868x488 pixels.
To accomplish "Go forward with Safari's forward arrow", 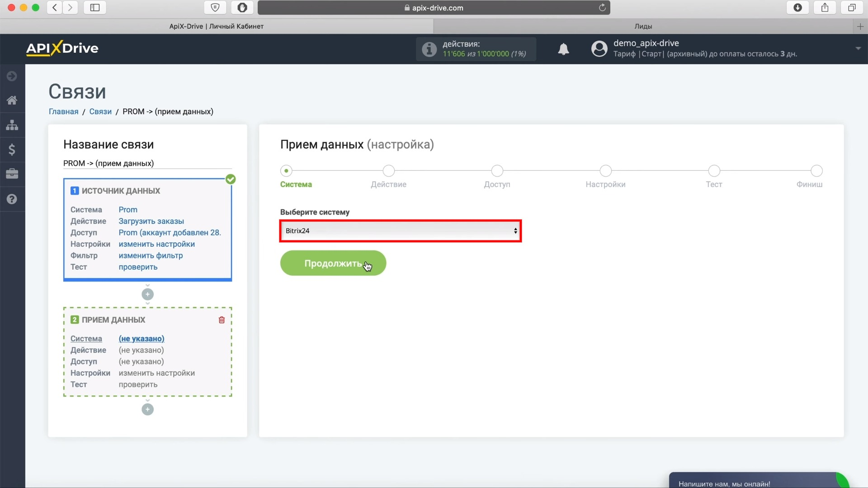I will (71, 8).
